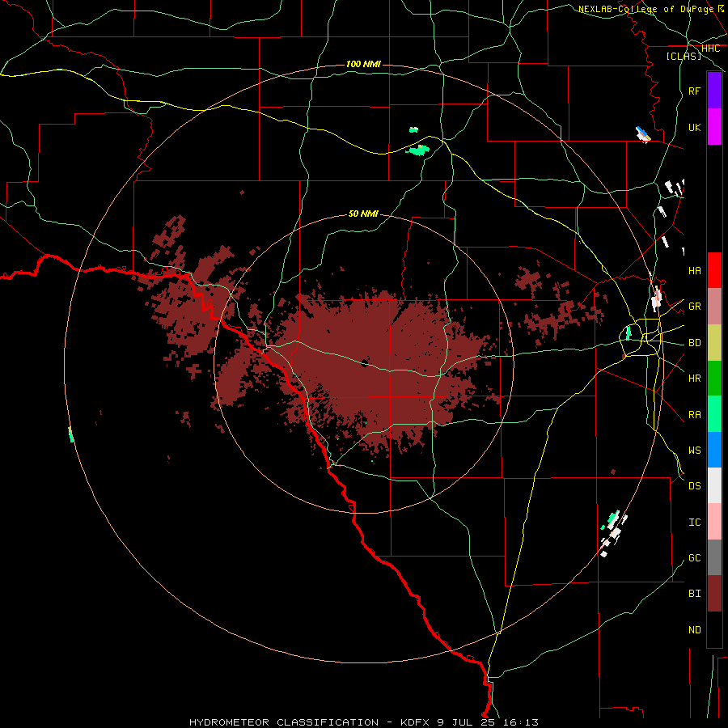Click the NEXLAB-College of DuPage credit text
728x728 pixels.
pos(645,9)
